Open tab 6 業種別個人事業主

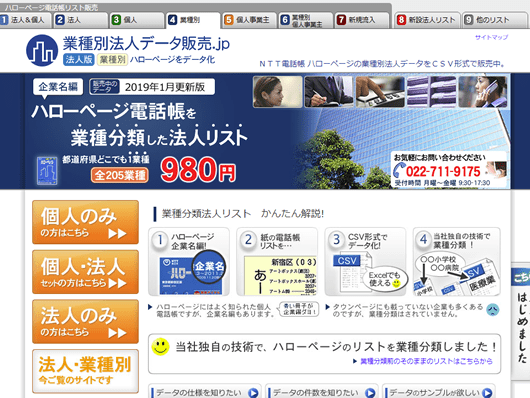(306, 20)
